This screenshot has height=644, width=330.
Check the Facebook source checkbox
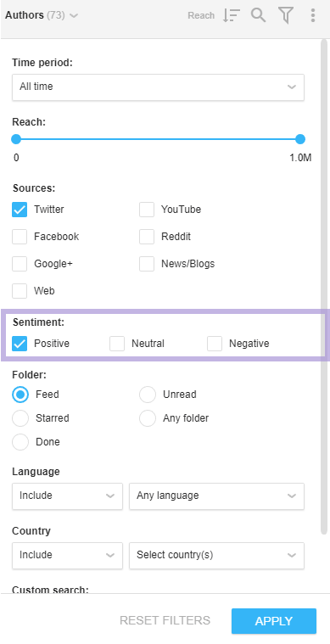(x=20, y=237)
